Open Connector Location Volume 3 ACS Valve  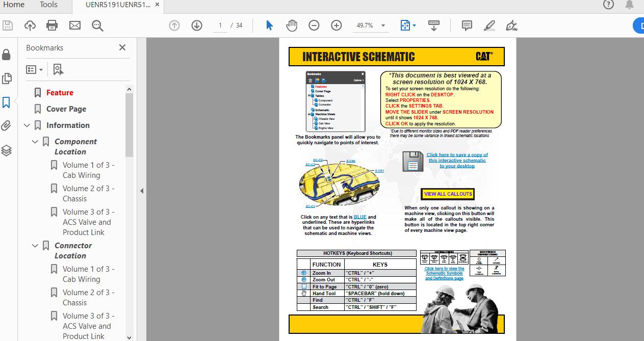(88, 326)
